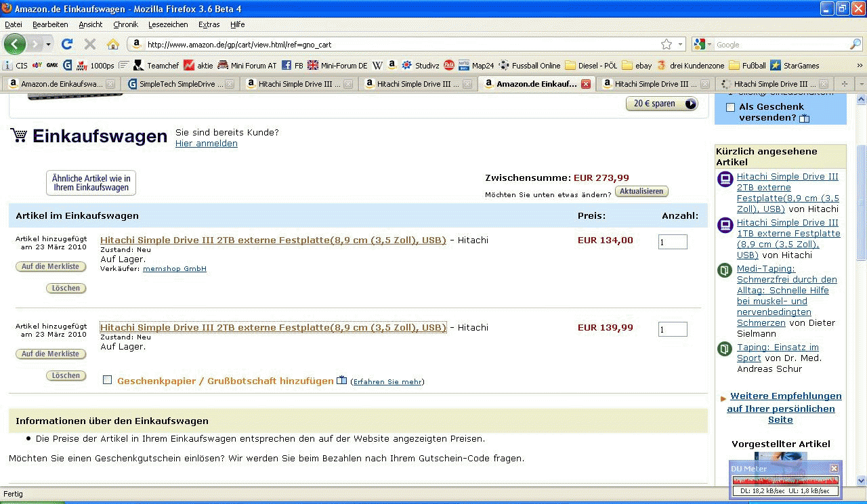Open the memshop GmbH seller link
This screenshot has width=867, height=504.
175,269
